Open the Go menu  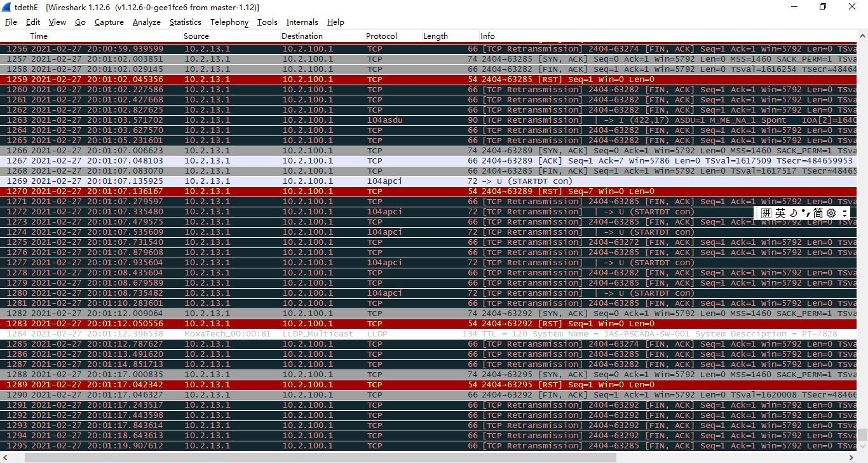pos(80,22)
